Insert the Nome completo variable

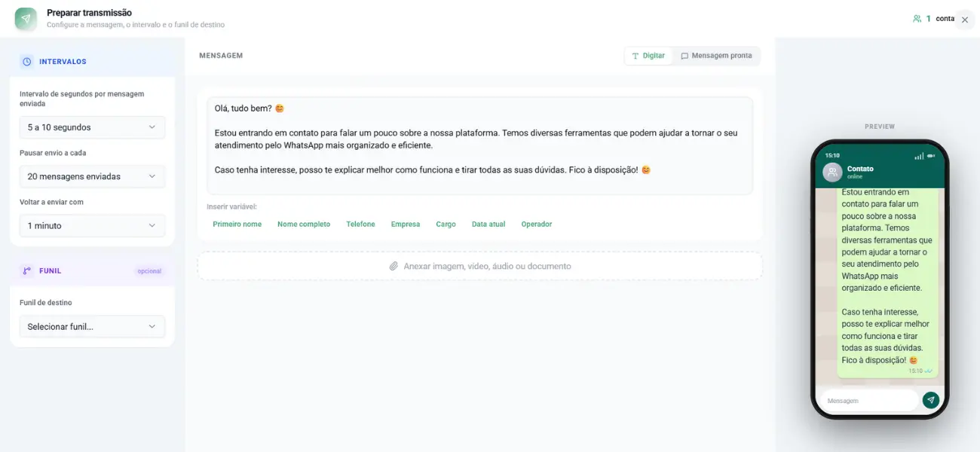(x=304, y=224)
